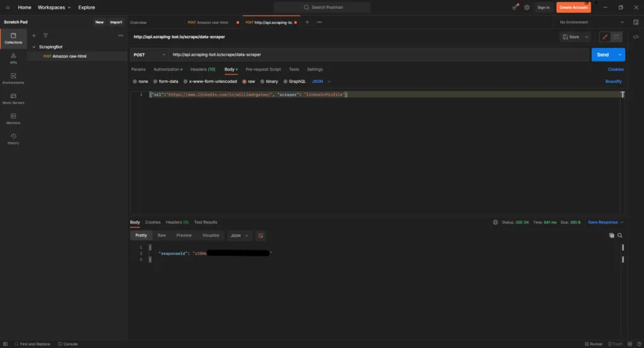
Task: Open the History sidebar panel
Action: (13, 139)
